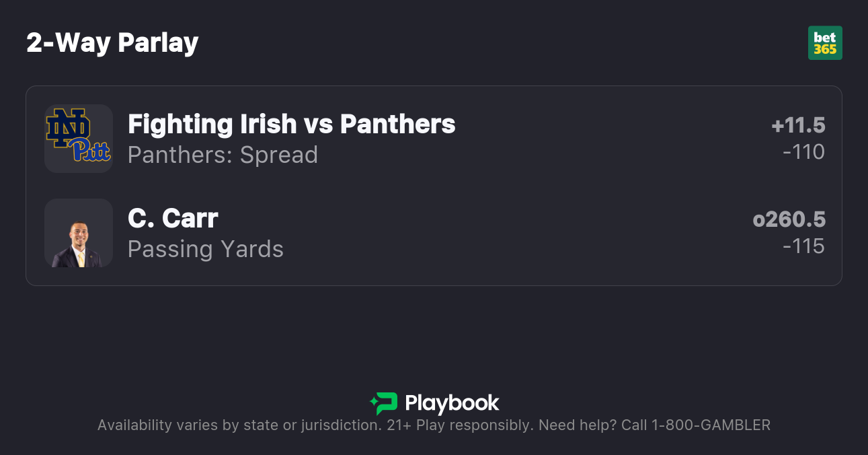
Task: Click the Pitt script logo
Action: coord(91,150)
